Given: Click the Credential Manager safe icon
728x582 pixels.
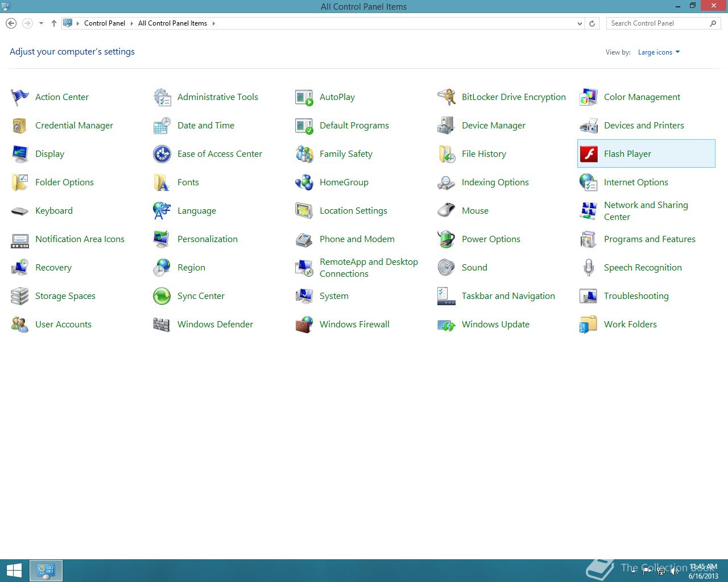Looking at the screenshot, I should (20, 126).
